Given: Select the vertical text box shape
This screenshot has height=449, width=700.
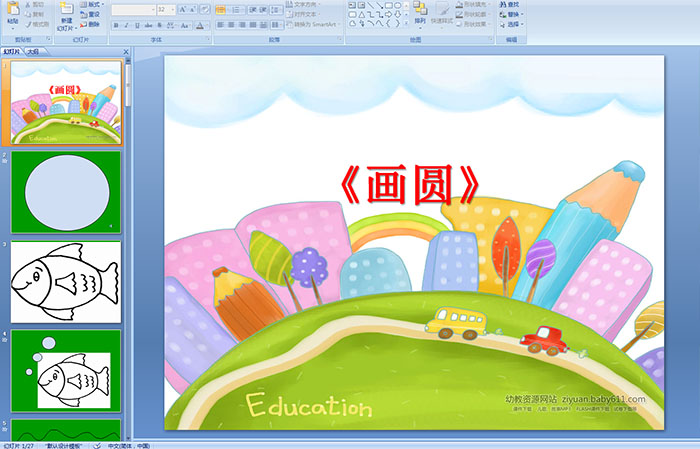Looking at the screenshot, I should 361,5.
